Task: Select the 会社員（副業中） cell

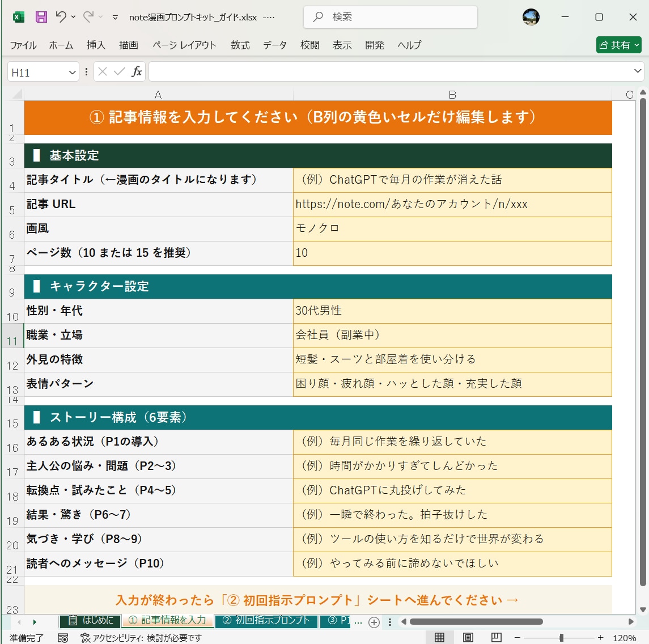Action: point(452,335)
